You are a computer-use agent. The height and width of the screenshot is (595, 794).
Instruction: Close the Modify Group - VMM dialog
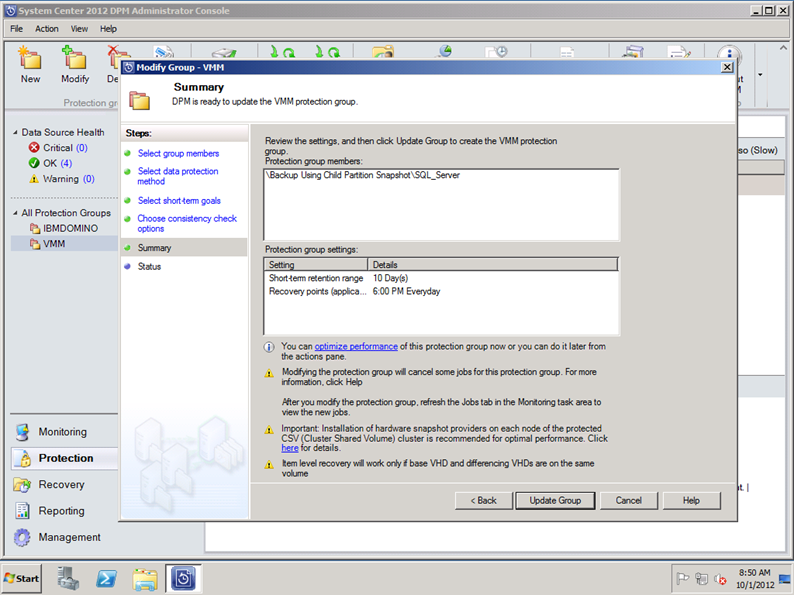coord(727,67)
